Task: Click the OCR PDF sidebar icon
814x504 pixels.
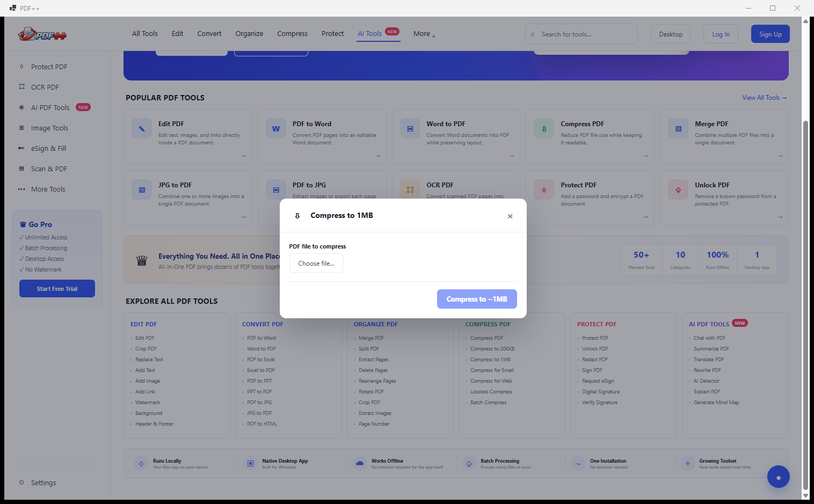Action: coord(21,87)
